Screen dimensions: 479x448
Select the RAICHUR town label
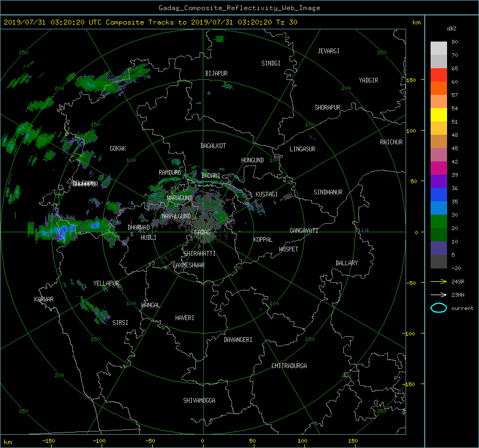click(391, 142)
